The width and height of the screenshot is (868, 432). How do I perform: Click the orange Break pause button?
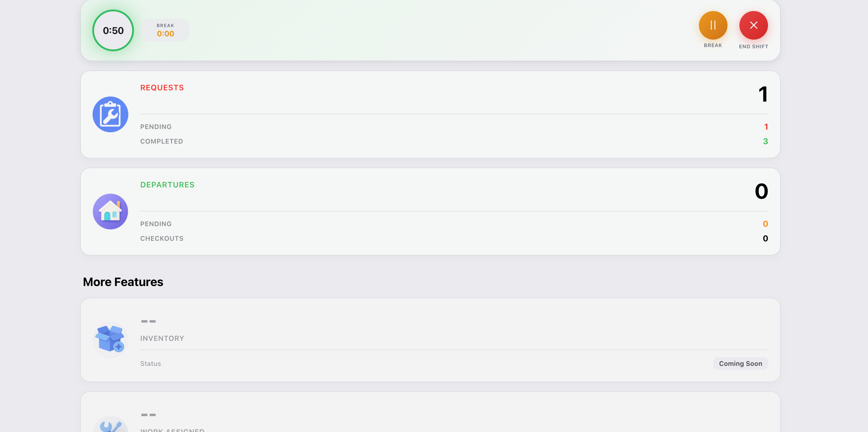[x=713, y=25]
